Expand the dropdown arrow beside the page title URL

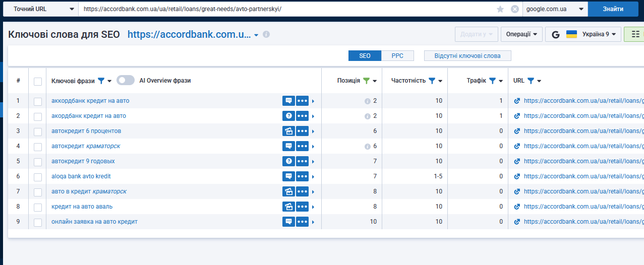click(256, 35)
